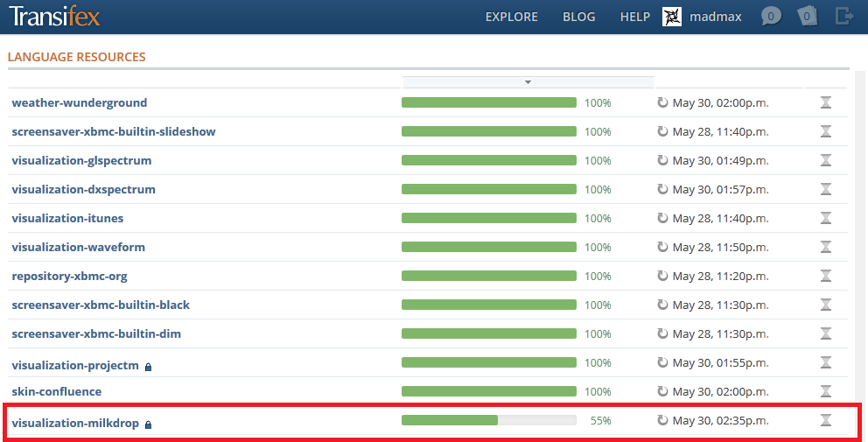Open visualization-waveform resource
The height and width of the screenshot is (442, 868).
[x=78, y=247]
